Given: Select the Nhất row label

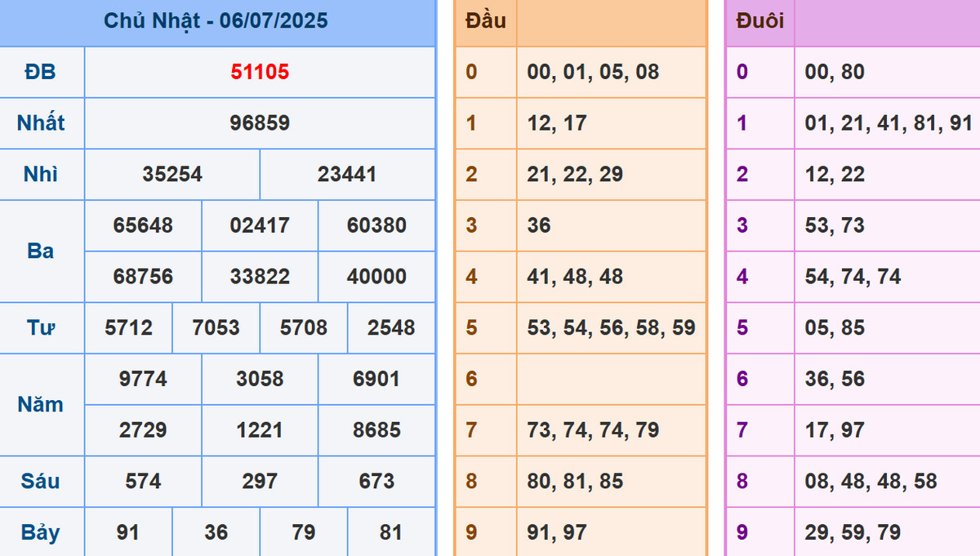Looking at the screenshot, I should [x=41, y=123].
